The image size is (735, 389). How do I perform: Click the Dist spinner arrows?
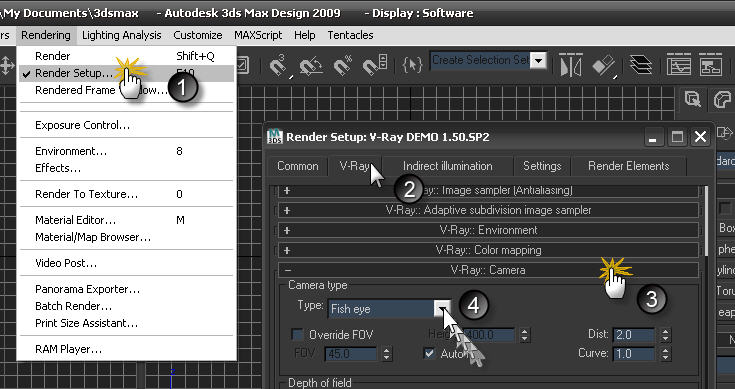[x=665, y=335]
